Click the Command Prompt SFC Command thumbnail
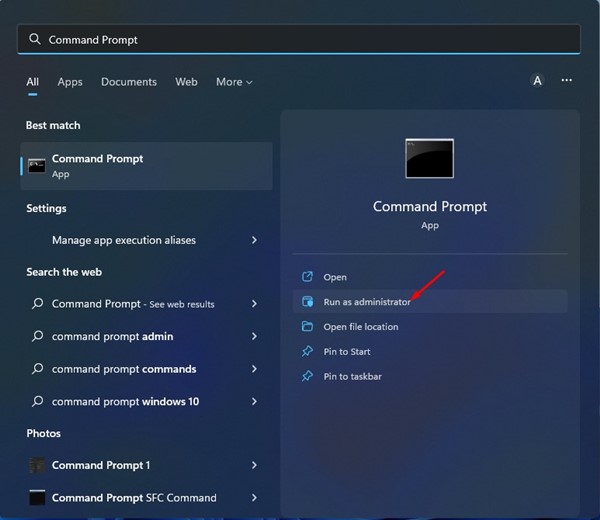The height and width of the screenshot is (520, 600). click(37, 497)
